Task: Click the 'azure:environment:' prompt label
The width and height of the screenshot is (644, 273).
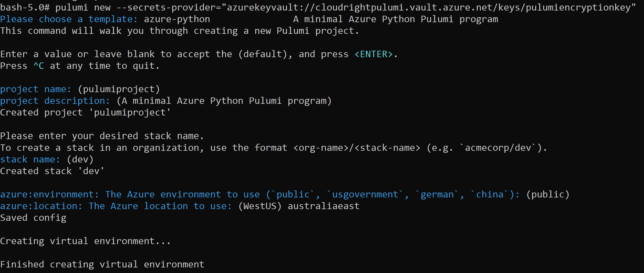Action: tap(49, 195)
